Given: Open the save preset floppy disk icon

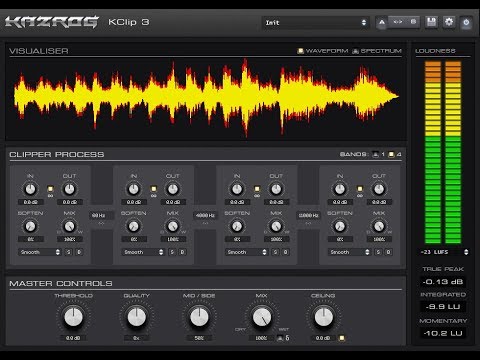Looking at the screenshot, I should click(431, 22).
